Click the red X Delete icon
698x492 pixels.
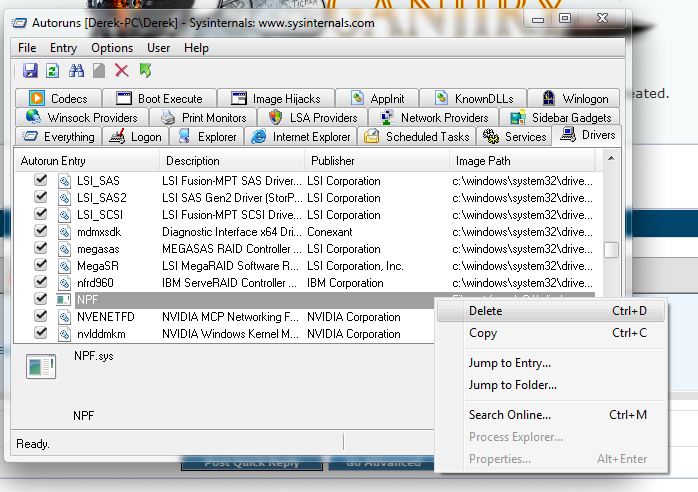click(122, 70)
